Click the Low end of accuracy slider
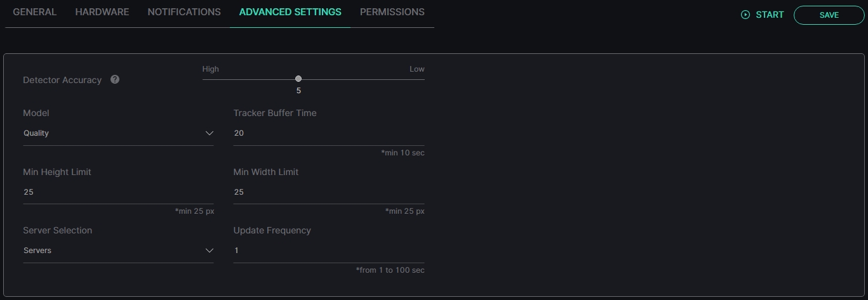 (417, 69)
